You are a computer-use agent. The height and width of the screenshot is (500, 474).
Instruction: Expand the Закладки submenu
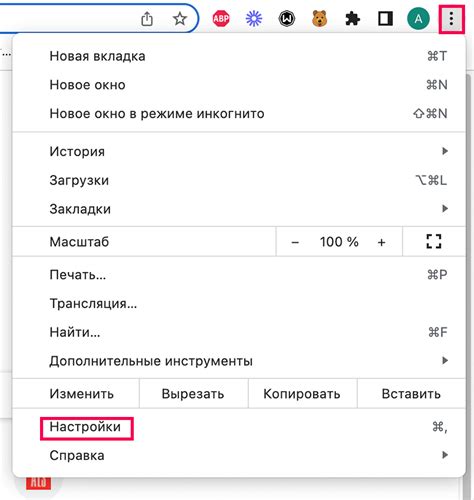click(x=239, y=209)
